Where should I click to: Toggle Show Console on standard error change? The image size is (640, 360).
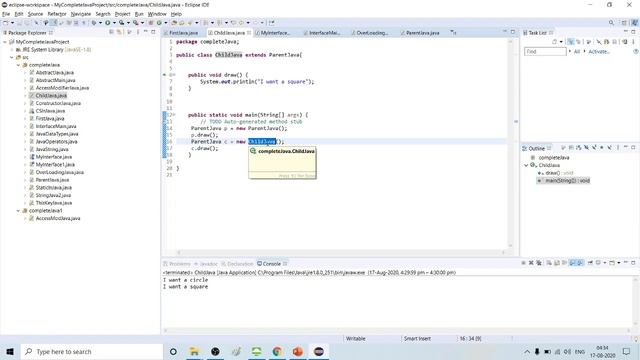point(580,263)
